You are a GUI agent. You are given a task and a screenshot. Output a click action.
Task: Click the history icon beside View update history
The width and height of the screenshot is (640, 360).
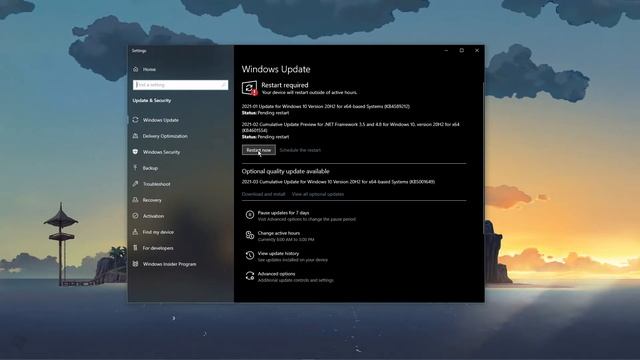click(250, 256)
